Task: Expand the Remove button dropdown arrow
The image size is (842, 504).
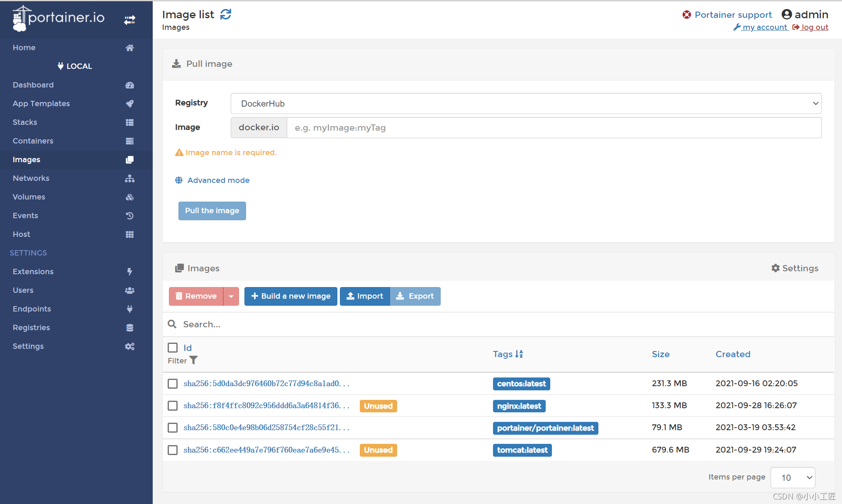Action: tap(231, 296)
